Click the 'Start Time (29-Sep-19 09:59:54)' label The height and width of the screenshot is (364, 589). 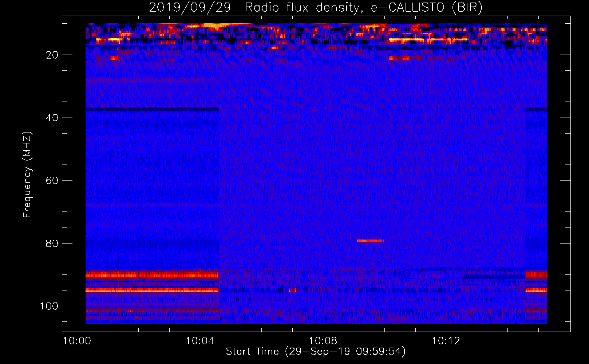(316, 352)
